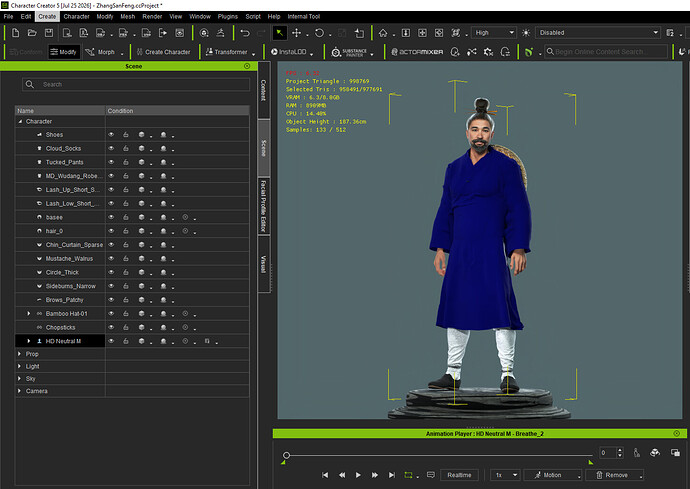Collapse the Character tree node
Viewport: 690px width, 489px height.
click(20, 121)
